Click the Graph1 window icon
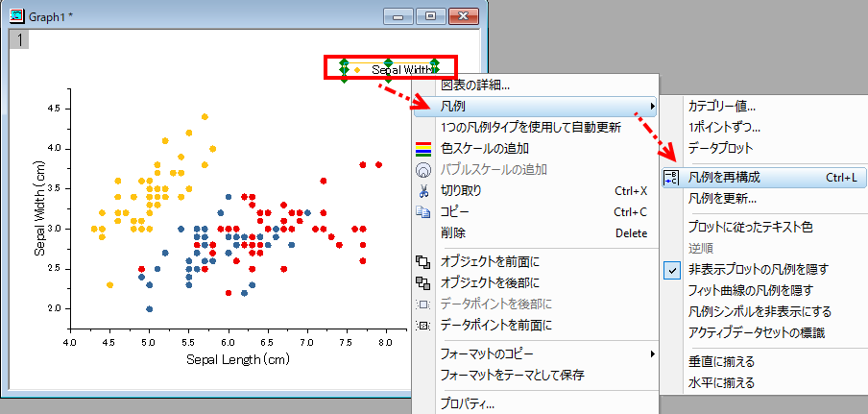Screen dimensions: 868x414 click(17, 15)
